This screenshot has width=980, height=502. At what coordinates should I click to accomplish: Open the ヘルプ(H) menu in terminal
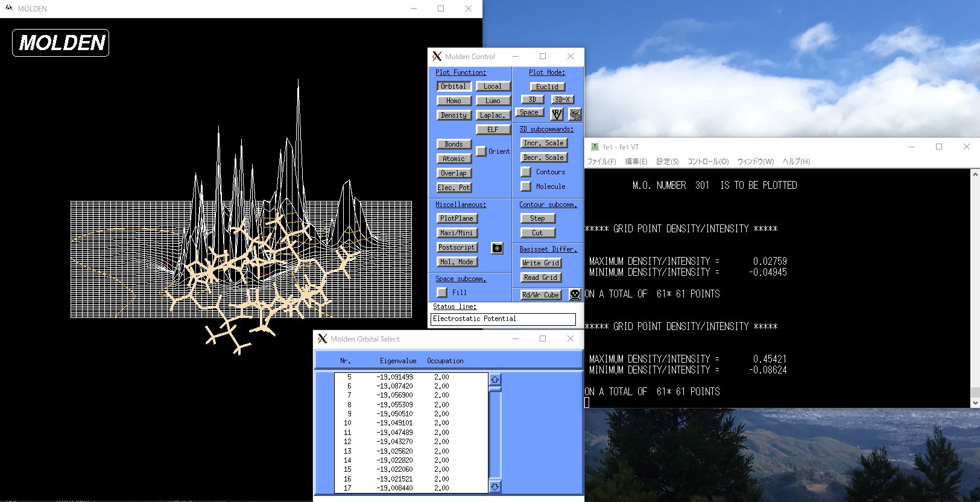pyautogui.click(x=797, y=162)
